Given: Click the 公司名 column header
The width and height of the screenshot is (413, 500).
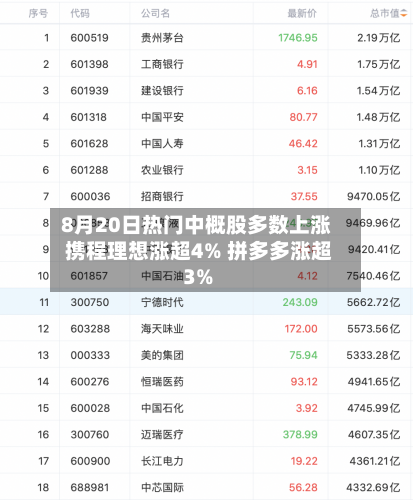Looking at the screenshot, I should pyautogui.click(x=155, y=13).
